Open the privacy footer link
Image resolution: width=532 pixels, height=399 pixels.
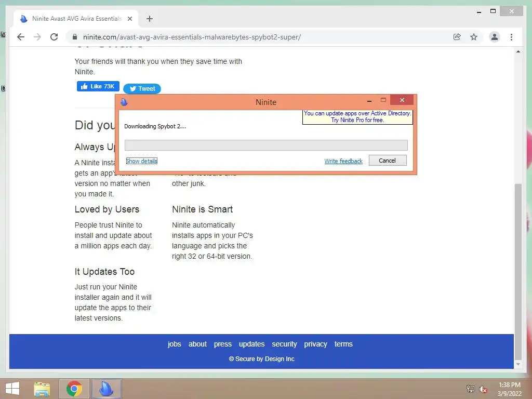tap(315, 344)
